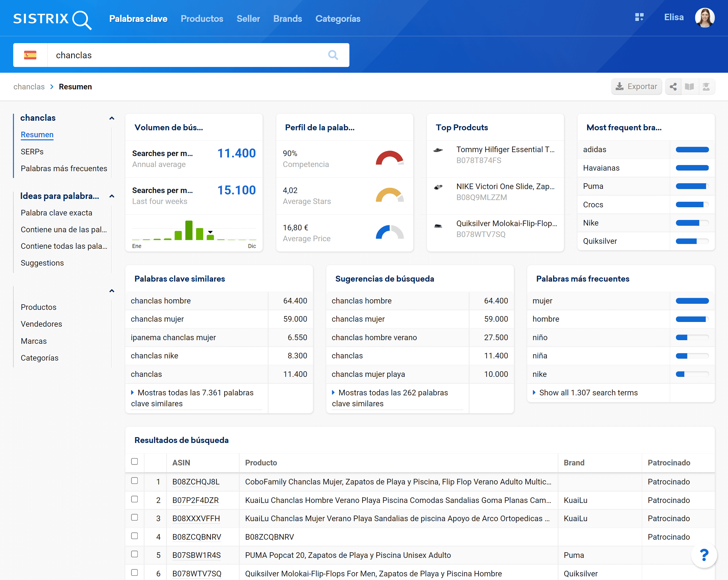Open the Brands navigation tab

[x=287, y=19]
